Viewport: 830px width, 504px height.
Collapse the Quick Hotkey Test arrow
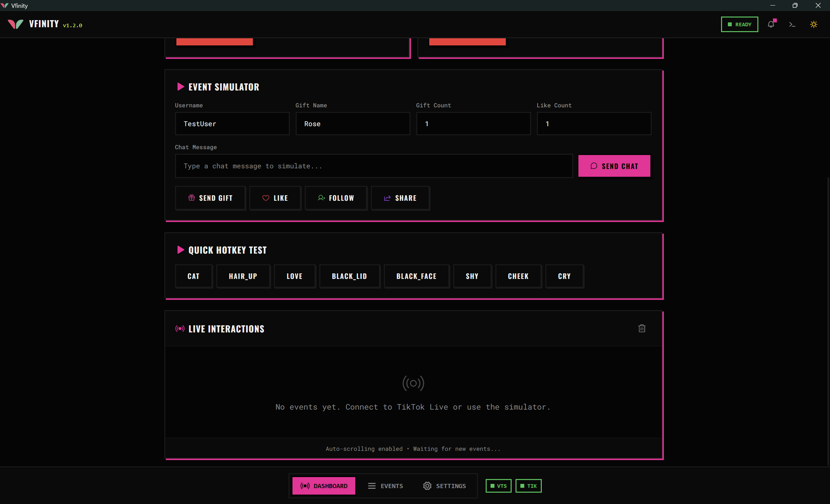click(x=181, y=250)
